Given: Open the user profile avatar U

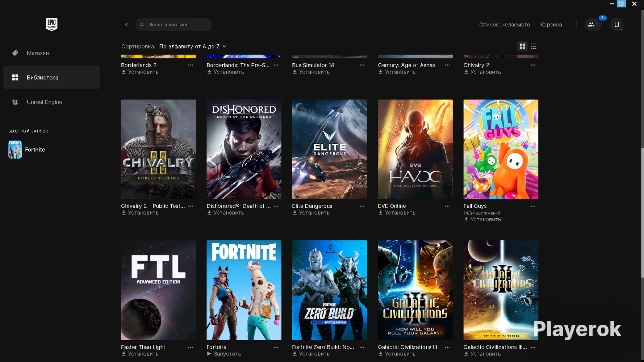Looking at the screenshot, I should pyautogui.click(x=616, y=25).
